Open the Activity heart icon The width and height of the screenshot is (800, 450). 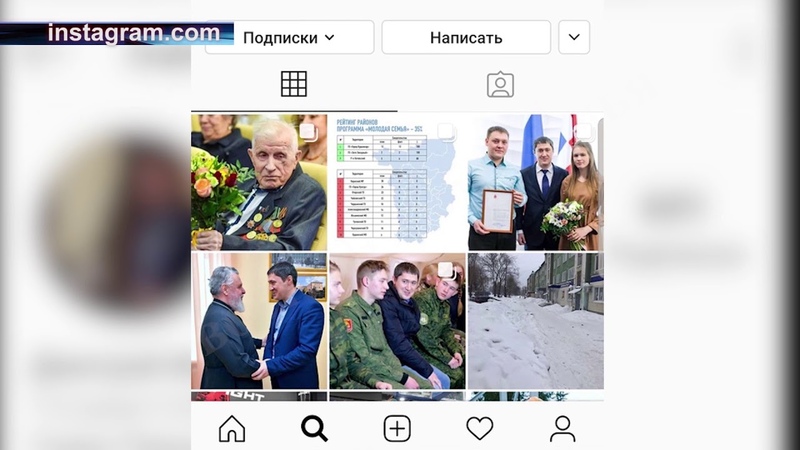click(480, 428)
